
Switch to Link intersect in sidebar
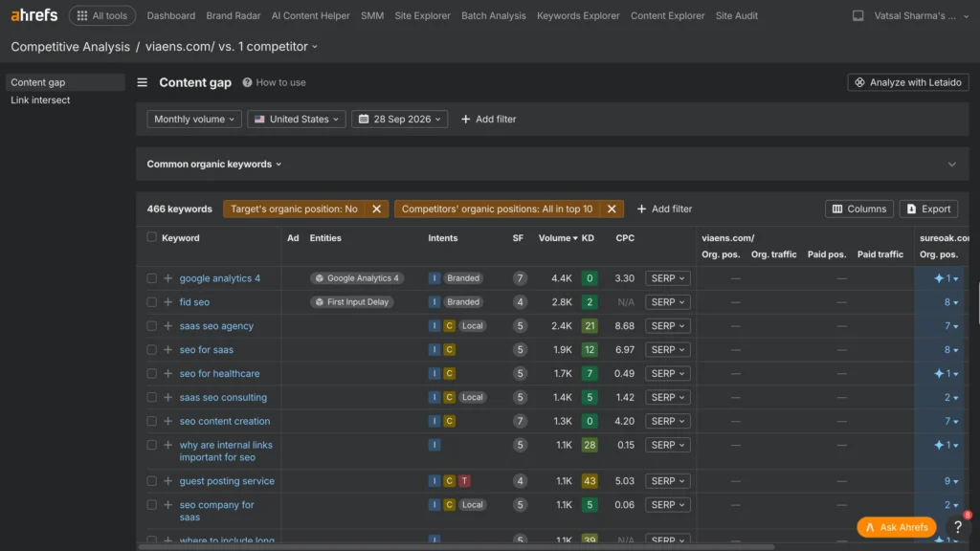[x=40, y=99]
